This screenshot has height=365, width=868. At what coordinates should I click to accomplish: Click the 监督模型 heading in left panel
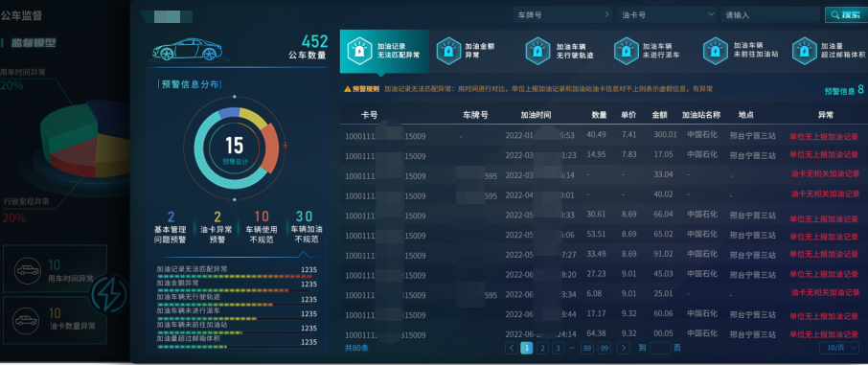[x=34, y=43]
